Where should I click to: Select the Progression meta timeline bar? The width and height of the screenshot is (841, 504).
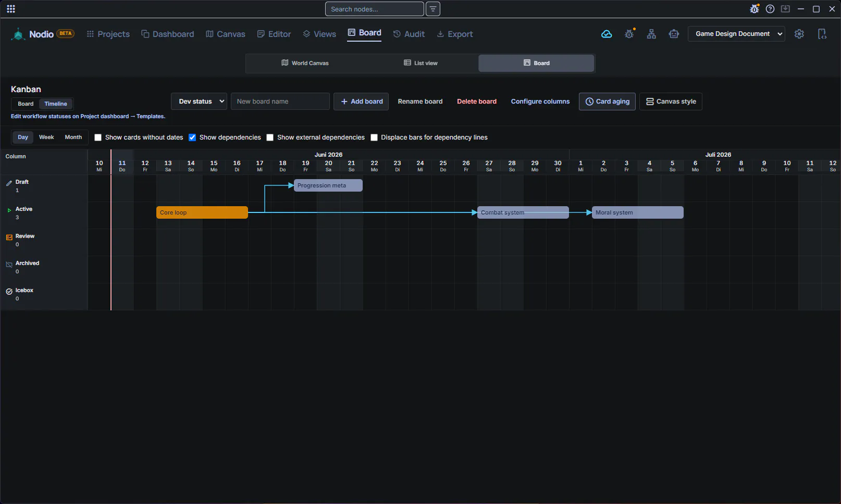(328, 185)
